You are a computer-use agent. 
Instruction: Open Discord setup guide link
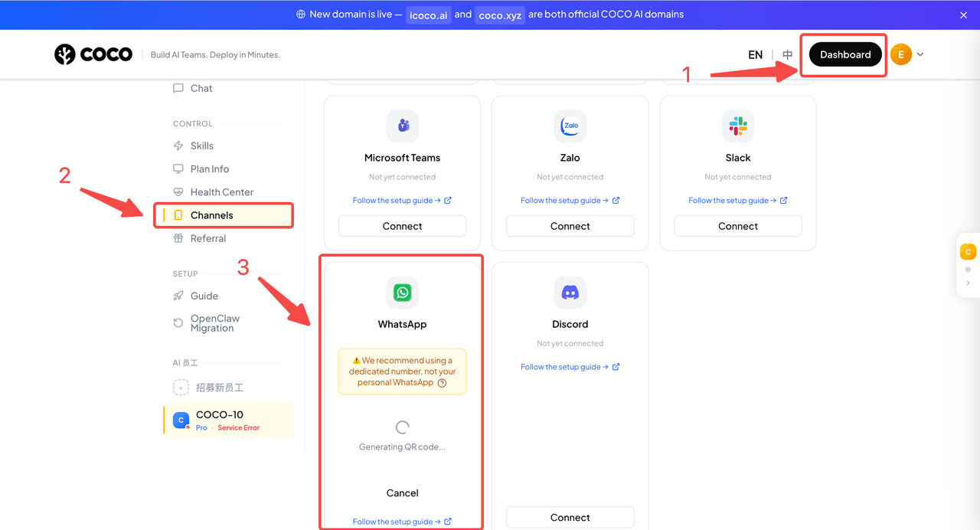pos(570,367)
